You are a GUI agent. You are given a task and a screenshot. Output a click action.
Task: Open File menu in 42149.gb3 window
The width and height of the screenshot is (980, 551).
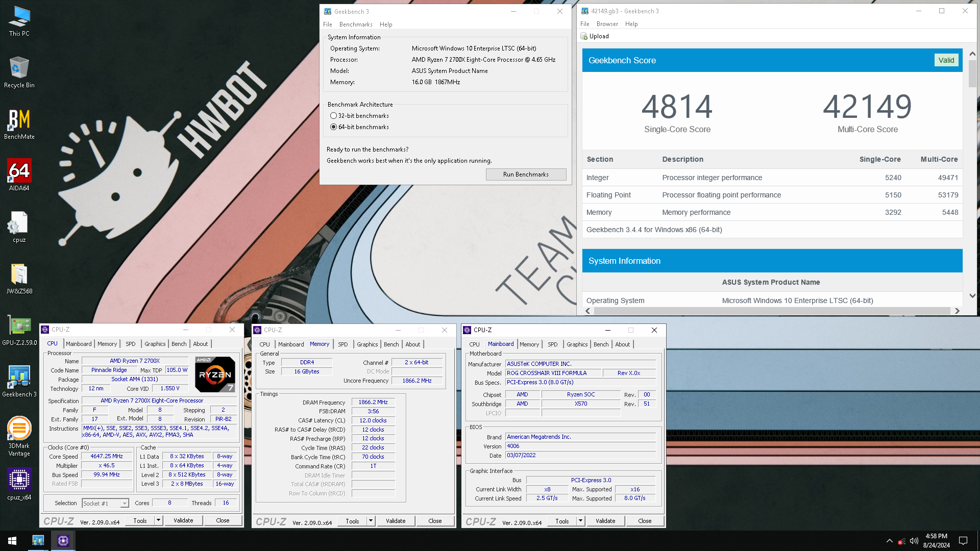(585, 24)
